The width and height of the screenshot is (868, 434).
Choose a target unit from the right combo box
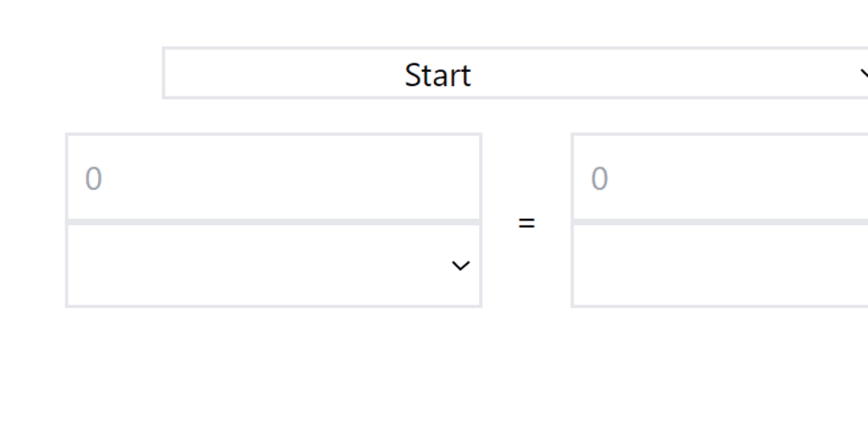(x=719, y=266)
